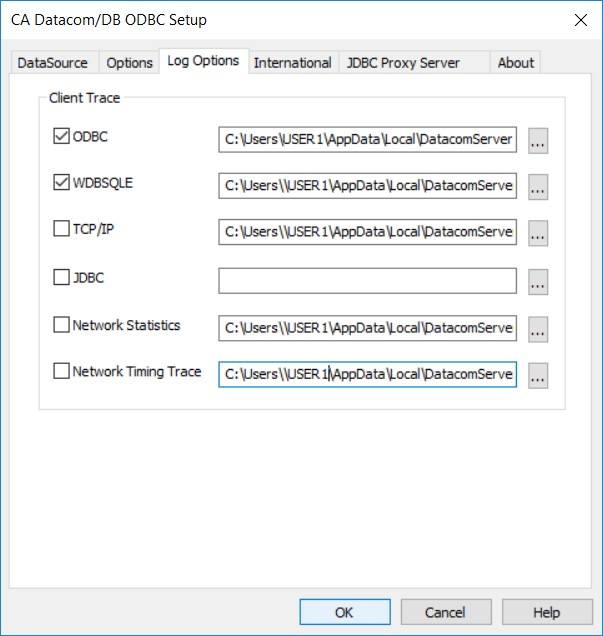The width and height of the screenshot is (603, 636).
Task: Close the ODBC Setup dialog window
Action: coord(579,19)
